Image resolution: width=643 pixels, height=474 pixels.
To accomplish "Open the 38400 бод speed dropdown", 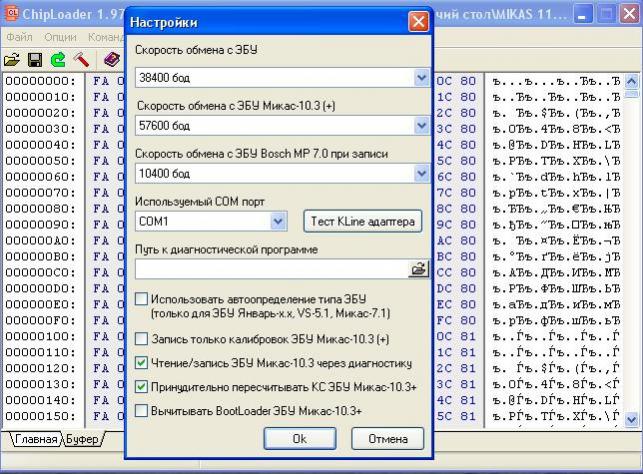I will point(421,77).
